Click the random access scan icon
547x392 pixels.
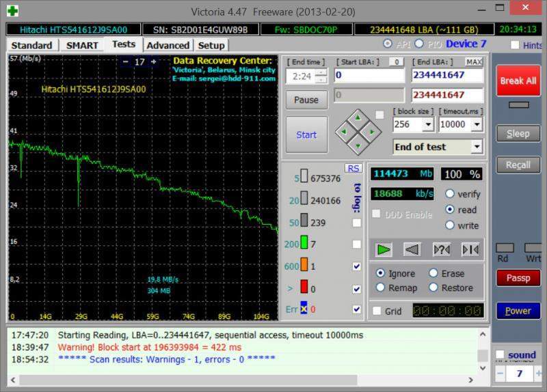coord(442,249)
